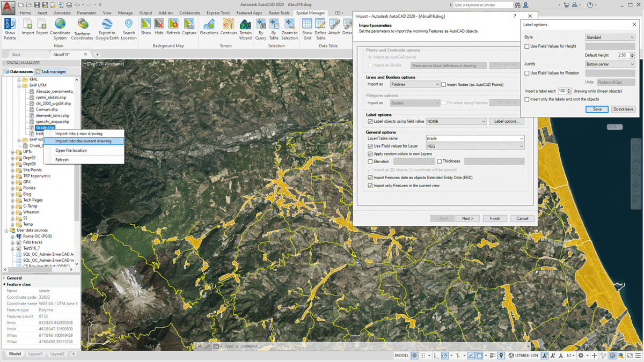Check Insert Nodes (as AutoCAD Points)
The height and width of the screenshot is (362, 644).
click(x=444, y=84)
